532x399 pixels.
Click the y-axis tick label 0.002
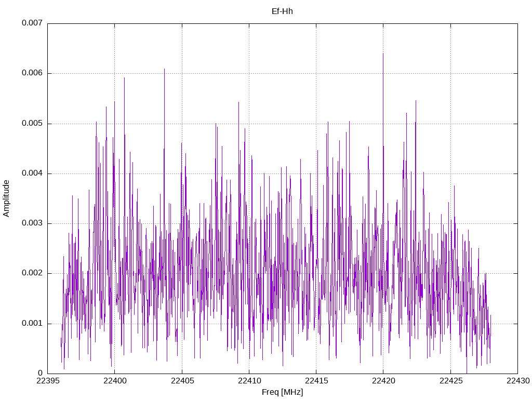[32, 273]
